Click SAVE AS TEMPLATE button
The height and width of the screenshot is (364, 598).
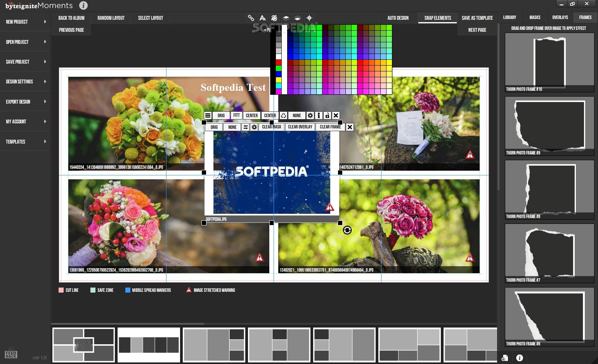point(477,18)
